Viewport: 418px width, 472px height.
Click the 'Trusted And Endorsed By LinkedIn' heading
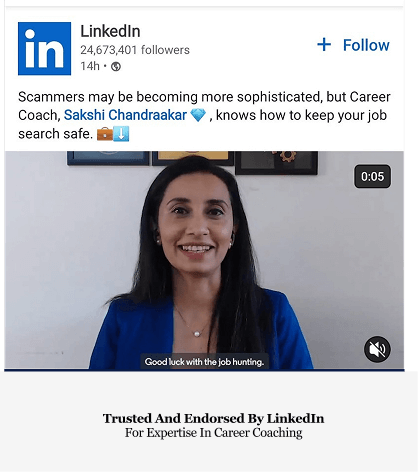point(213,418)
